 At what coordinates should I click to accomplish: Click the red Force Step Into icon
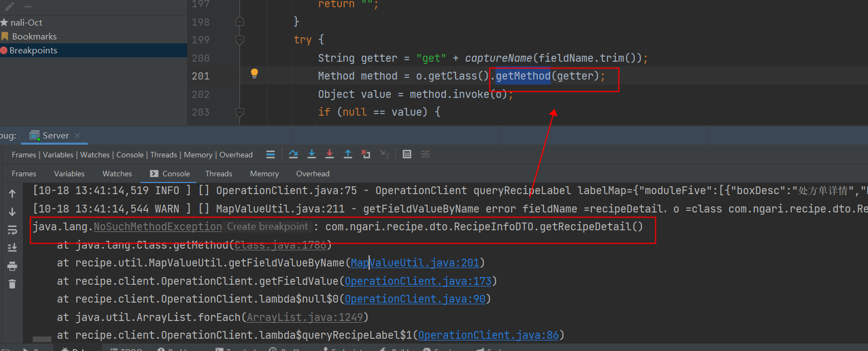330,155
